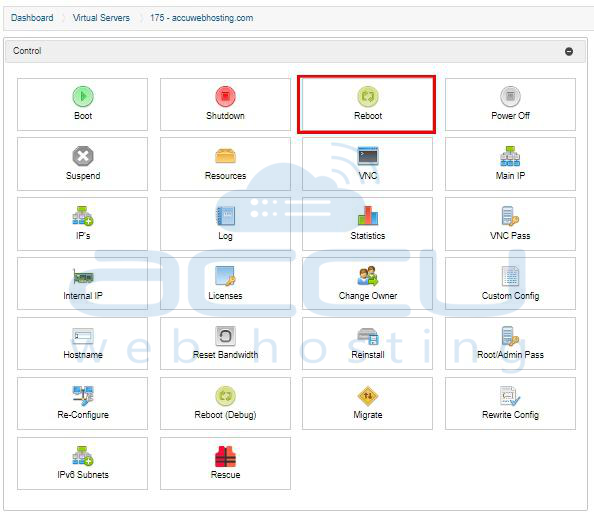Click the red Shutdown icon
This screenshot has width=594, height=515.
[x=225, y=96]
